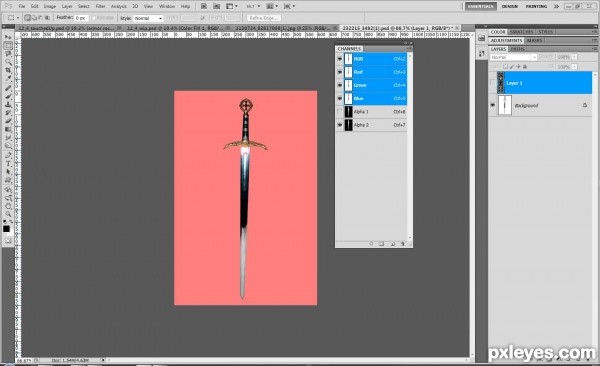Select the Hand tool

click(x=8, y=206)
